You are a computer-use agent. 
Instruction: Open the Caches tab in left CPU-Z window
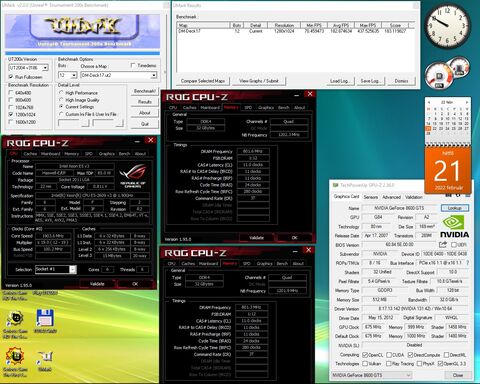coord(30,154)
